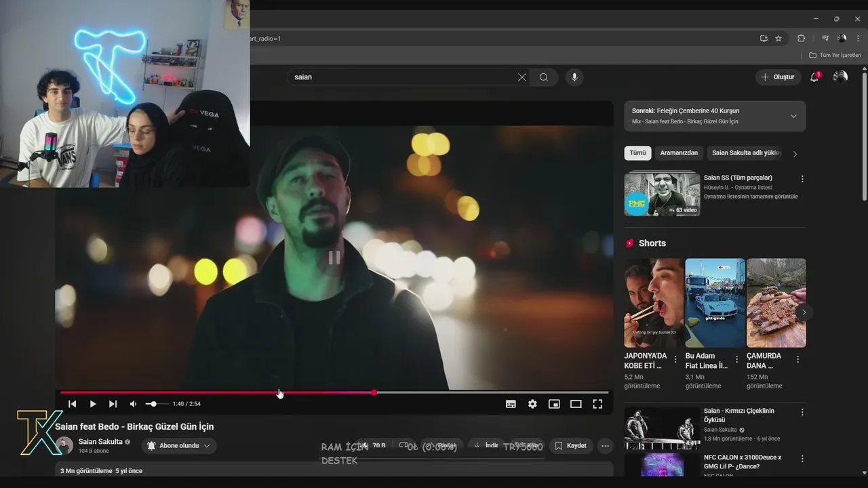Open the Bu Adam Fiat Linea short thumbnail
868x488 pixels.
[715, 303]
